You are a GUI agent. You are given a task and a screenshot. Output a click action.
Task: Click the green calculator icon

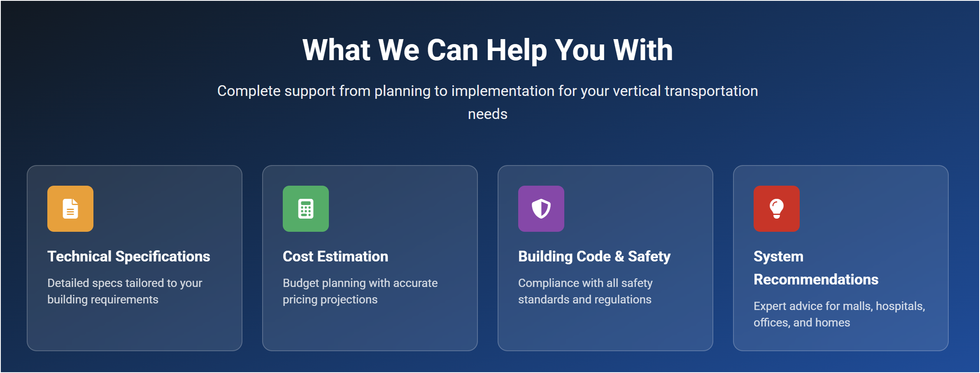[306, 209]
